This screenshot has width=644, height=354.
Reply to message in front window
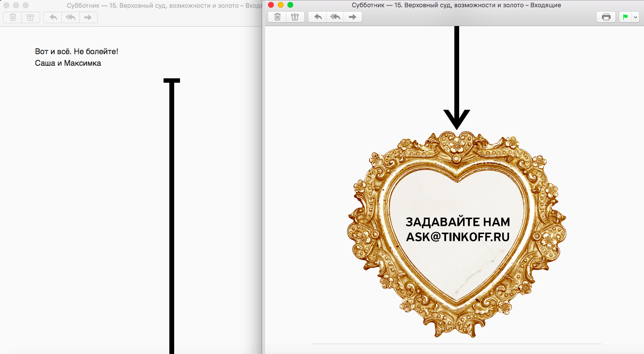coord(317,17)
